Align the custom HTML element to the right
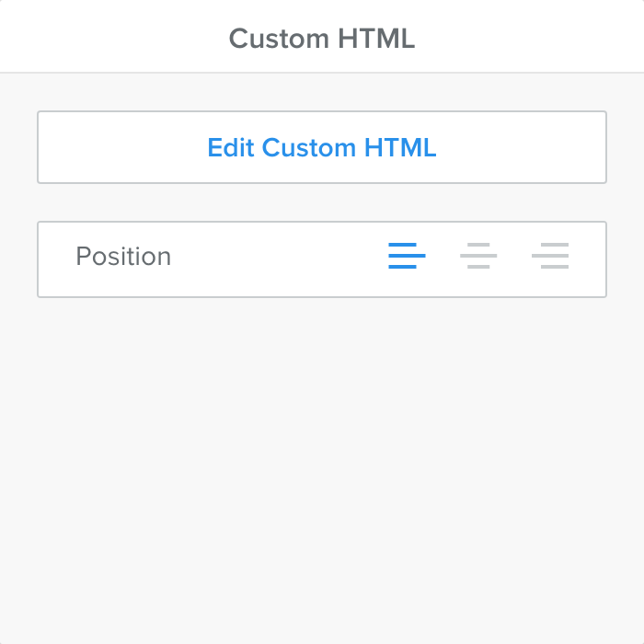The height and width of the screenshot is (644, 644). point(550,256)
